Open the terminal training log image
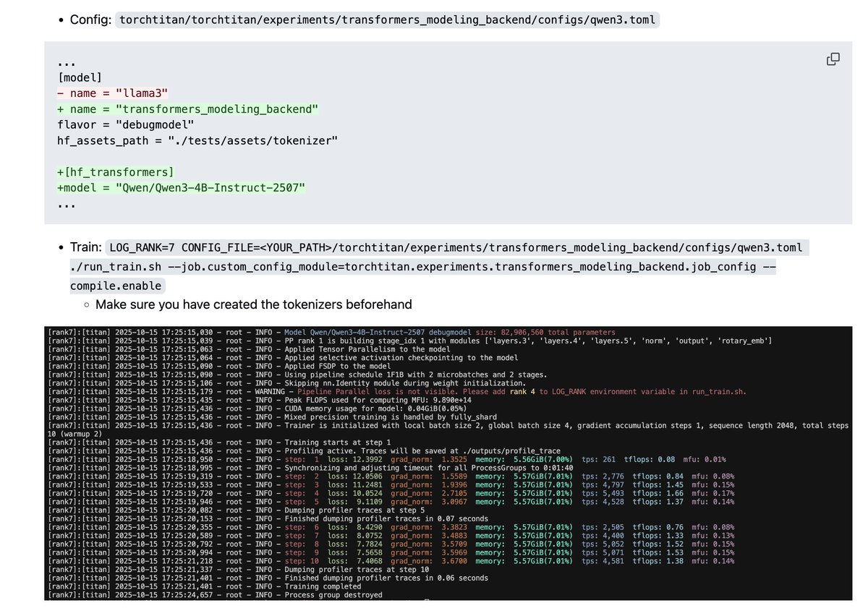This screenshot has height=616, width=868. (x=448, y=463)
